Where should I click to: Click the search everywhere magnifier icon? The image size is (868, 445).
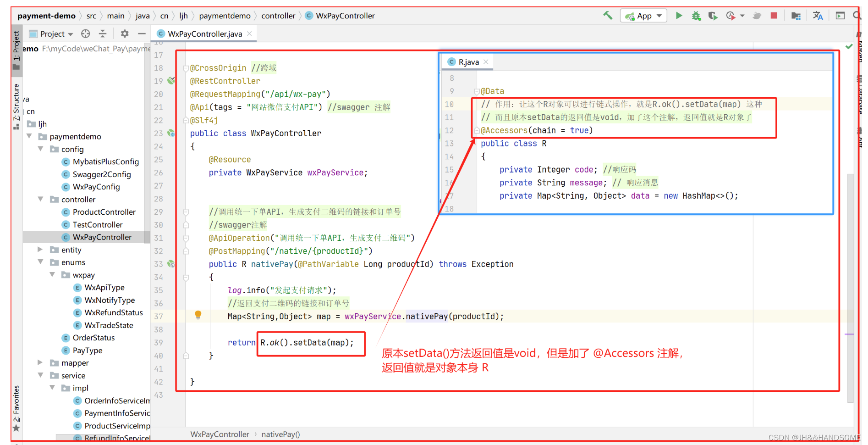tap(857, 16)
